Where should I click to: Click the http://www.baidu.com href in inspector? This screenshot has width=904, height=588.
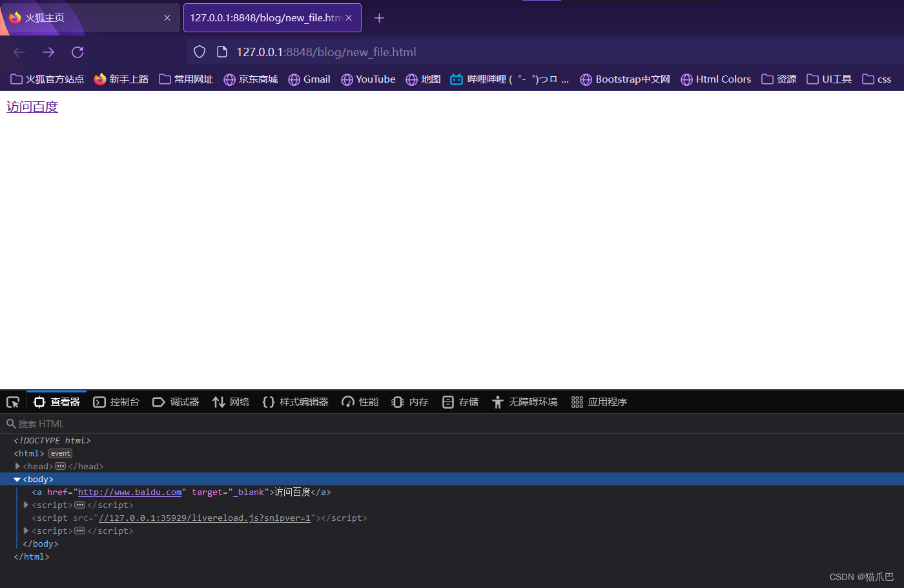point(130,492)
